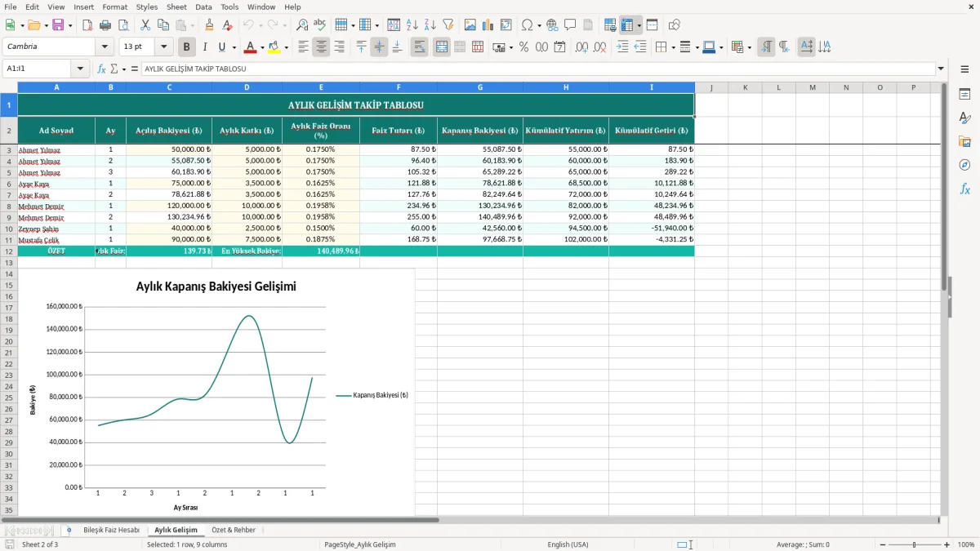The image size is (980, 551).
Task: Click English (USA) language in status bar
Action: pyautogui.click(x=568, y=544)
